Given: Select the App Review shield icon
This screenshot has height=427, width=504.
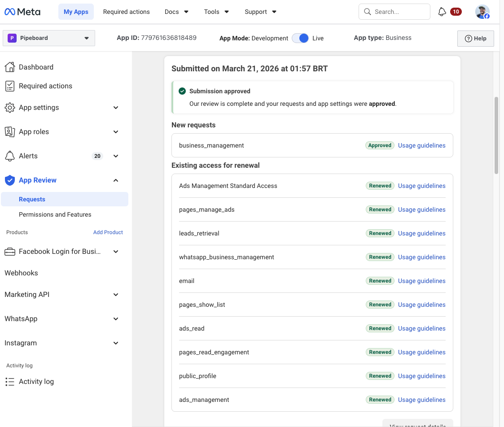Looking at the screenshot, I should (x=10, y=180).
